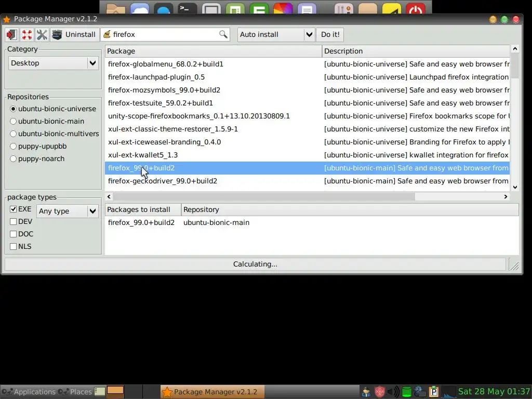
Task: Select firefox-launchpad-plugin_0.5 package
Action: [x=307, y=77]
